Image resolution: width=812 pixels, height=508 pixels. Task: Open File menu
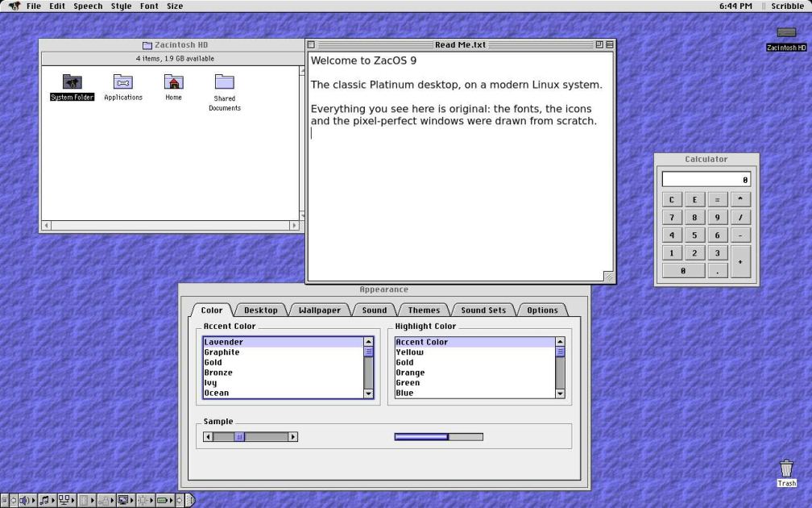[x=34, y=6]
